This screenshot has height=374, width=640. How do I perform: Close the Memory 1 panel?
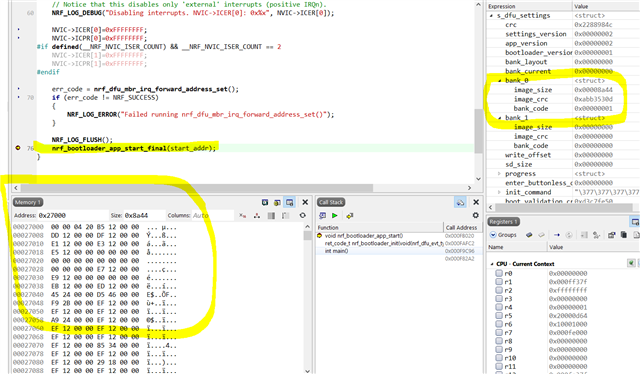(x=305, y=202)
